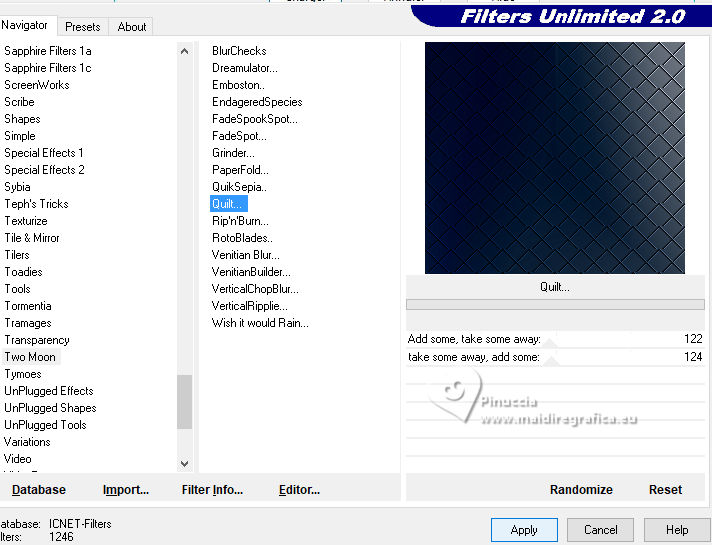712x545 pixels.
Task: Select Video category
Action: coord(17,459)
